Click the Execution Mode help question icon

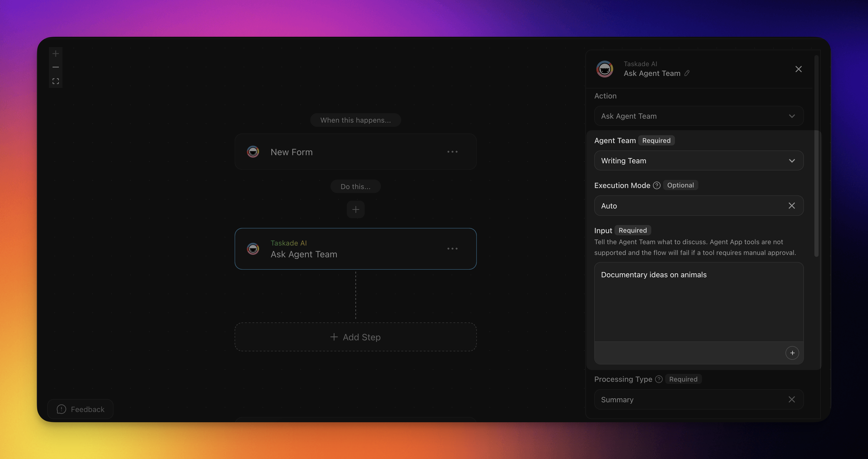tap(657, 185)
